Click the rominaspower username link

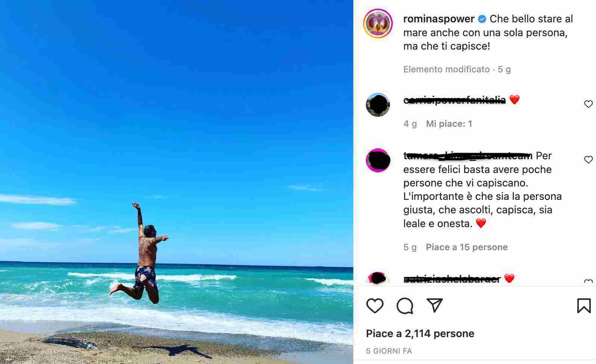[439, 19]
